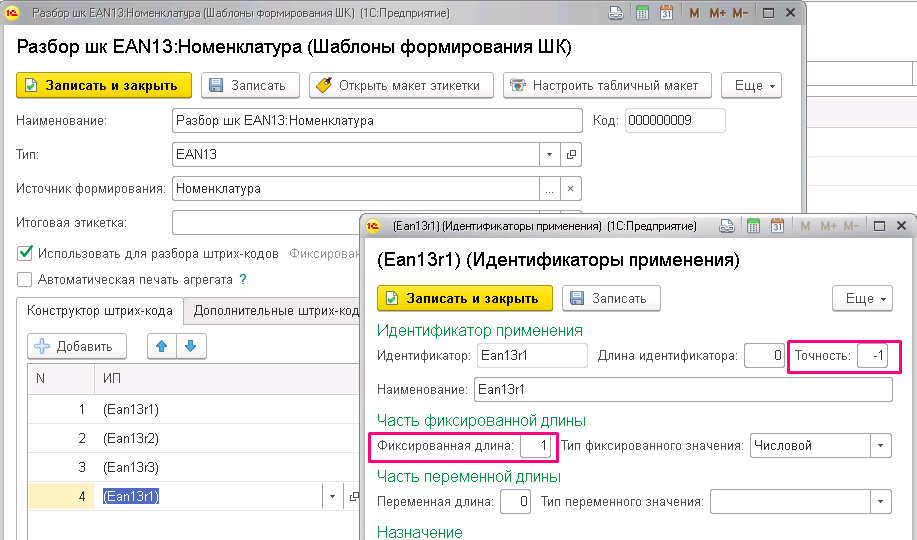Clear Источник формирования with the x button

pyautogui.click(x=571, y=188)
